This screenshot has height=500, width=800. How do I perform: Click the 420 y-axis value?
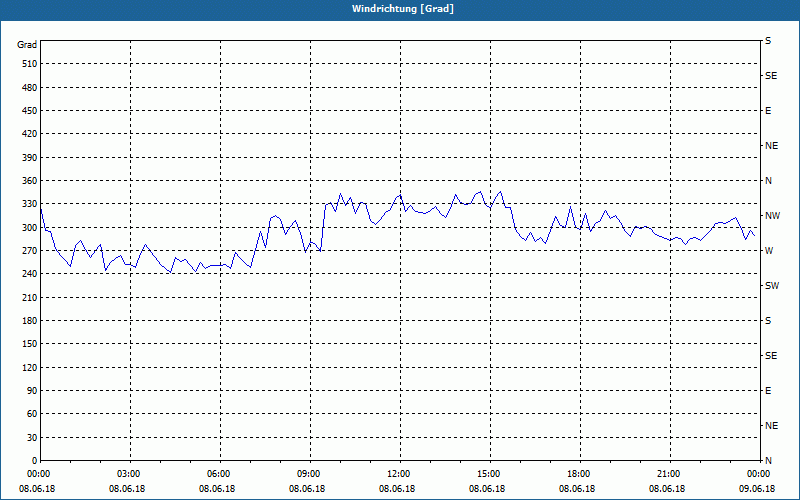pyautogui.click(x=30, y=134)
